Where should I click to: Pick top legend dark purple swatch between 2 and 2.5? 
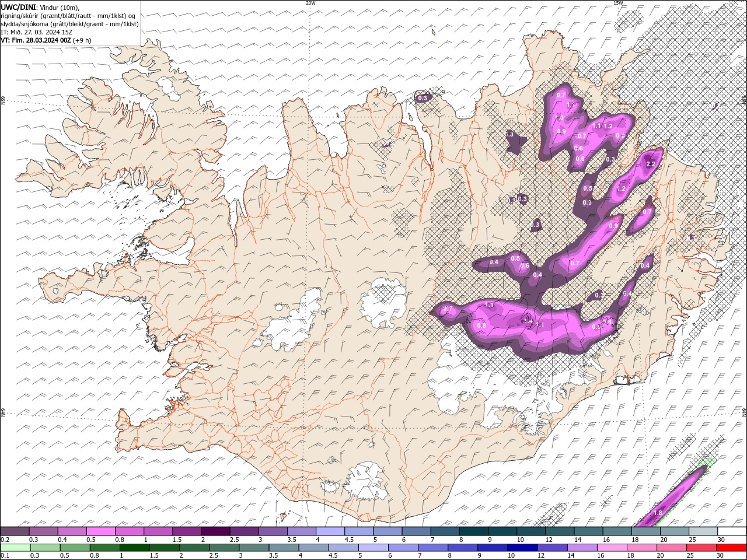click(x=215, y=531)
